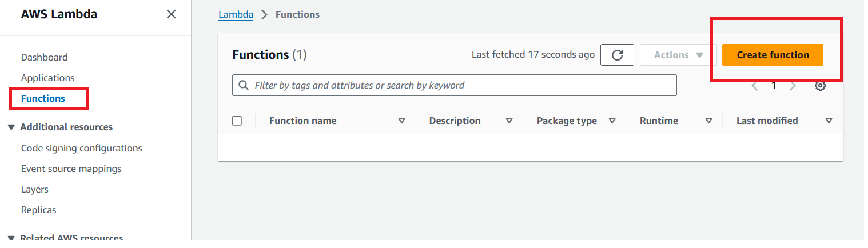Image resolution: width=868 pixels, height=248 pixels.
Task: Sort by Function name column arrow
Action: tap(401, 121)
